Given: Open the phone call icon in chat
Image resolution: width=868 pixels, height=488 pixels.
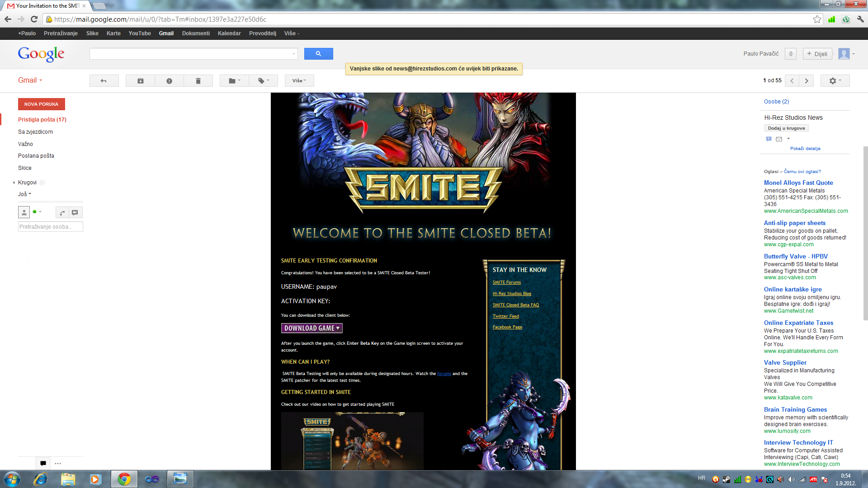Looking at the screenshot, I should point(62,212).
